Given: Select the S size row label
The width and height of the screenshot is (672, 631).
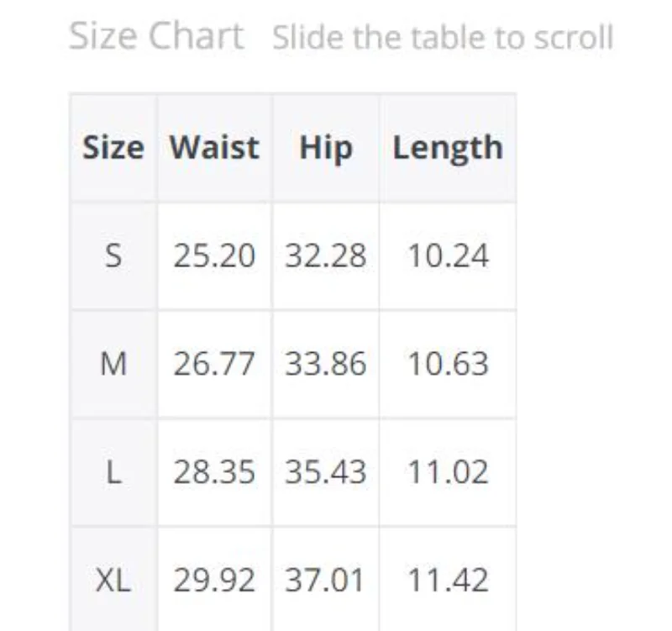Looking at the screenshot, I should pos(113,255).
